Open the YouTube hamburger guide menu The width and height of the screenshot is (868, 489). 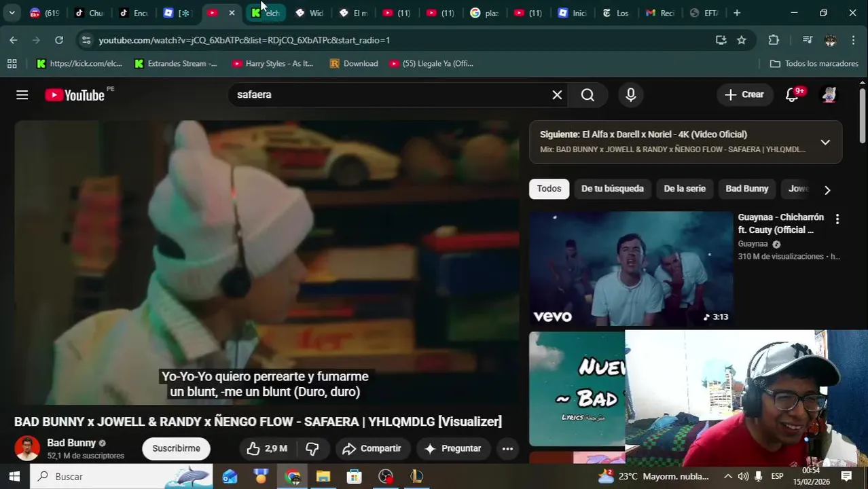click(x=22, y=94)
